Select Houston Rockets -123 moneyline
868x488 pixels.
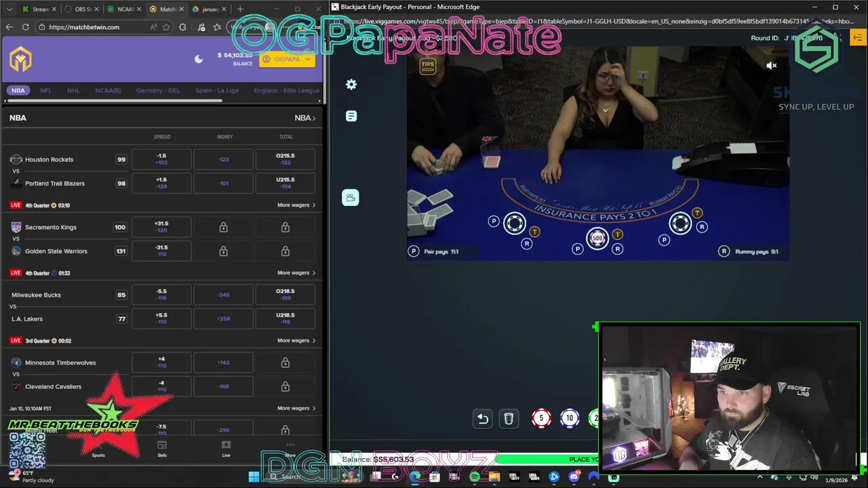point(223,159)
